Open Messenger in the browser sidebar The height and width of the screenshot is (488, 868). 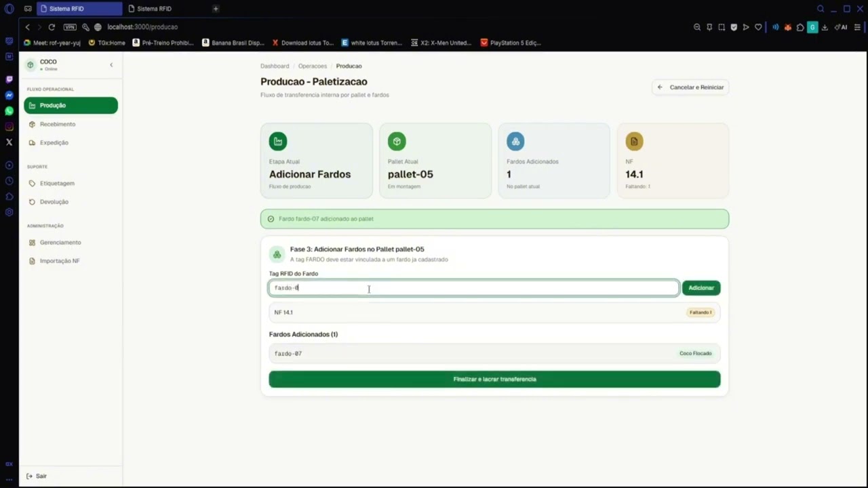[9, 95]
